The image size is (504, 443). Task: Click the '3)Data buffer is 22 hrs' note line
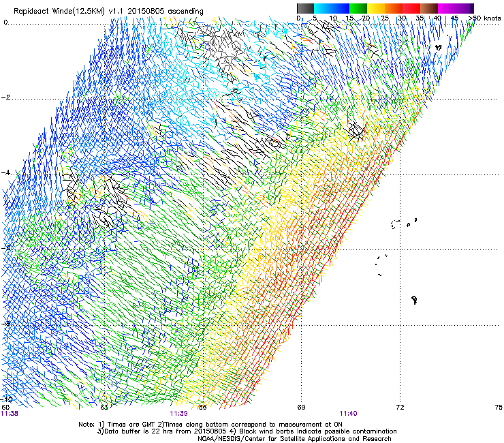click(247, 431)
